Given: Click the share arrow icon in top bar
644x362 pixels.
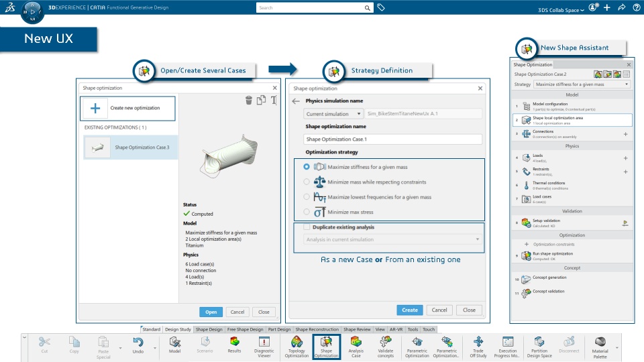Looking at the screenshot, I should (622, 7).
